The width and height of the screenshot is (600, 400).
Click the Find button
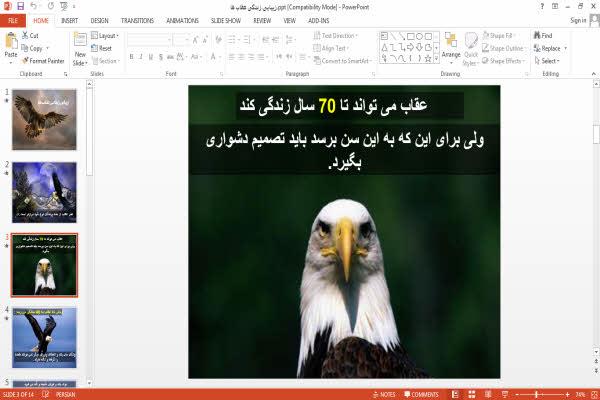(543, 36)
